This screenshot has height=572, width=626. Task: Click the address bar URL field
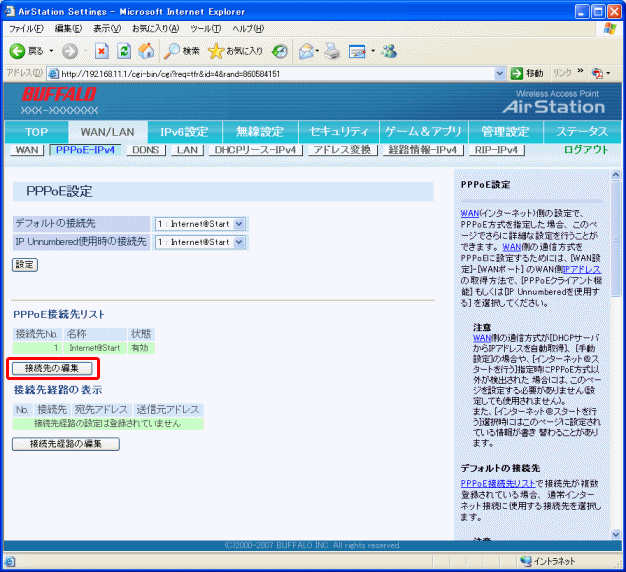click(270, 73)
